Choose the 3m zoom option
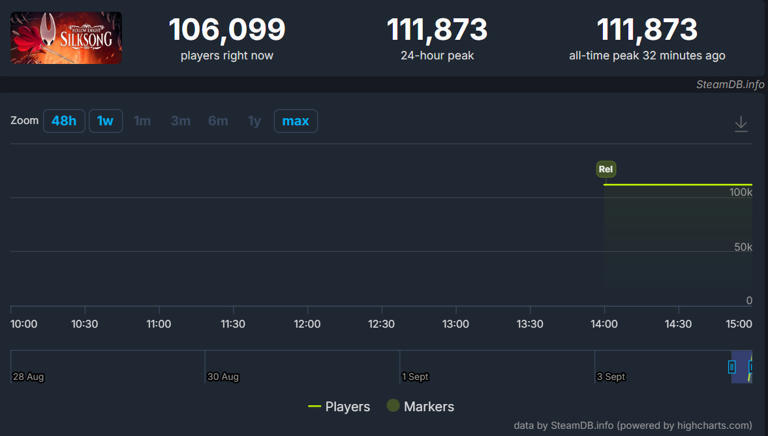This screenshot has height=436, width=768. (181, 121)
